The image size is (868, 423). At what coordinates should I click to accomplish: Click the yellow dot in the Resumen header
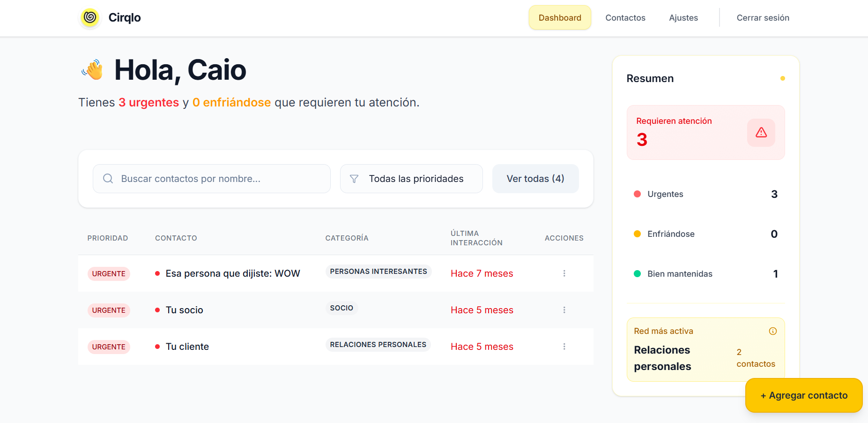[x=782, y=78]
